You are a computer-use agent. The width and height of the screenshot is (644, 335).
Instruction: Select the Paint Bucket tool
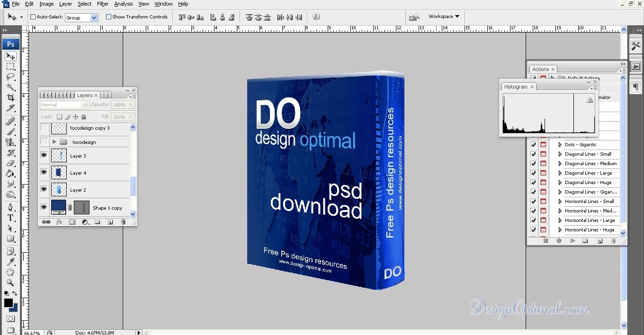10,173
